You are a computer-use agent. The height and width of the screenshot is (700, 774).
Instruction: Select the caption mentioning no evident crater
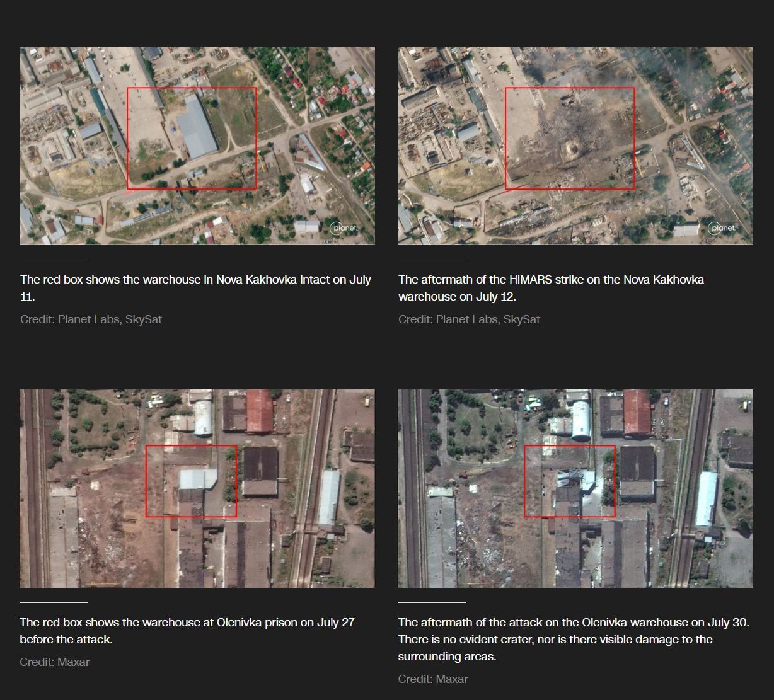573,640
